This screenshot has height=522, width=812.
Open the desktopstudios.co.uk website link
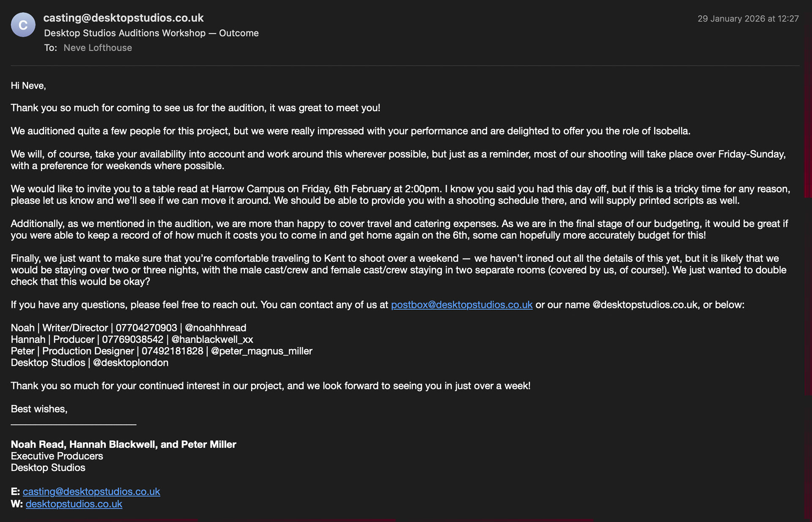click(74, 504)
